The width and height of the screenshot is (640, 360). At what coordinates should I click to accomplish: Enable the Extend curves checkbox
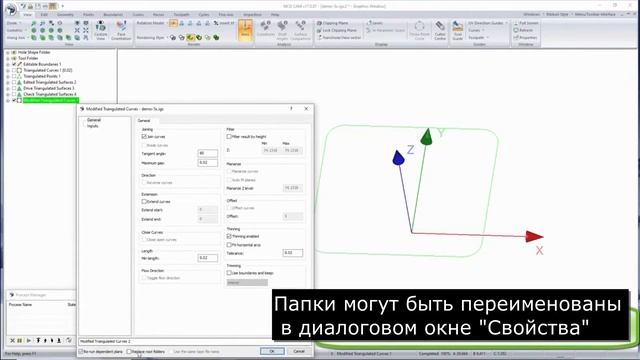coord(144,202)
